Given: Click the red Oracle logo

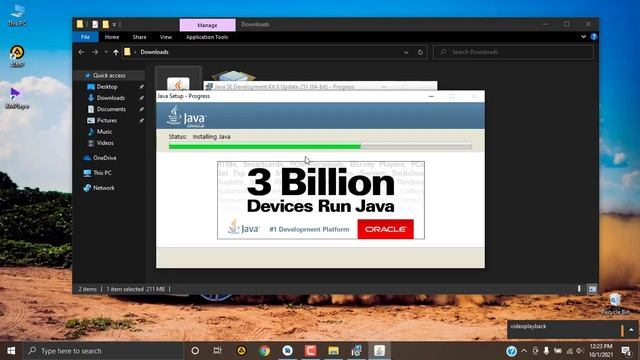Looking at the screenshot, I should click(385, 229).
